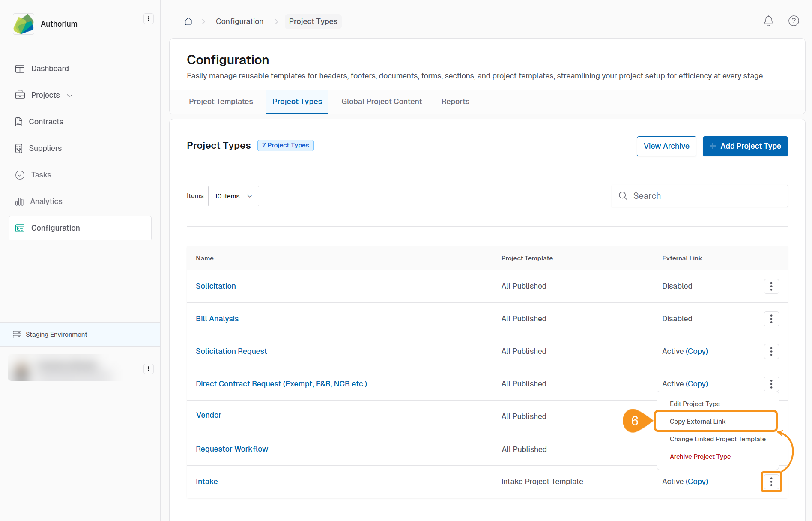Select Copy External Link from menu

point(698,422)
